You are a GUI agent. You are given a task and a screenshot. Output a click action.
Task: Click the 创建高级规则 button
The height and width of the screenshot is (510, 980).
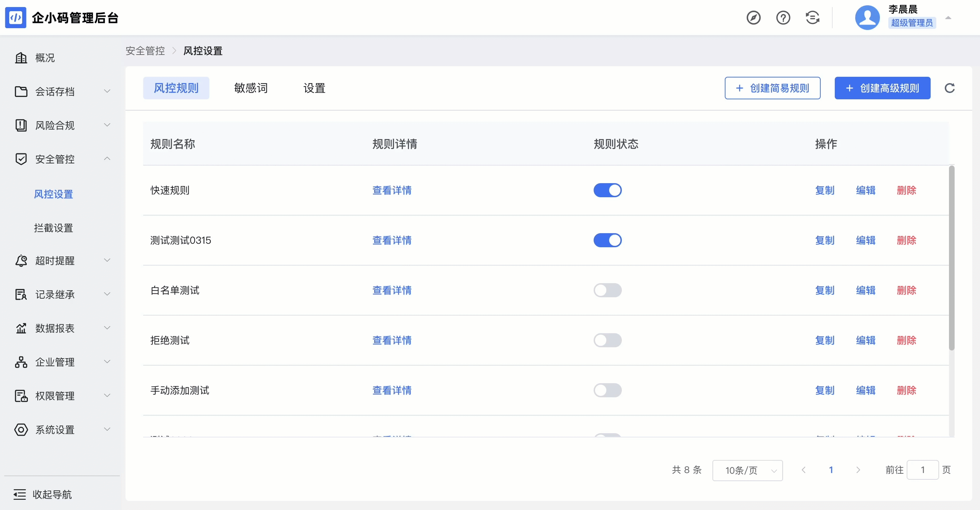[x=882, y=88]
